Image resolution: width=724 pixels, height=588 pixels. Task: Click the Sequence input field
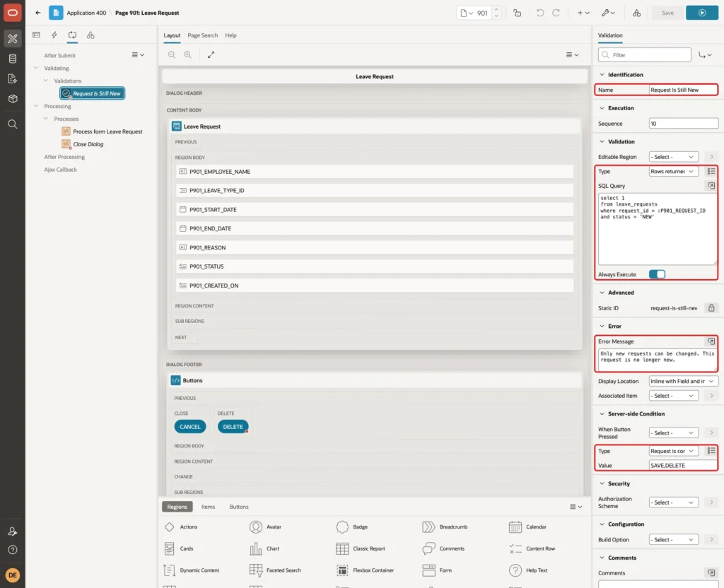coord(684,123)
